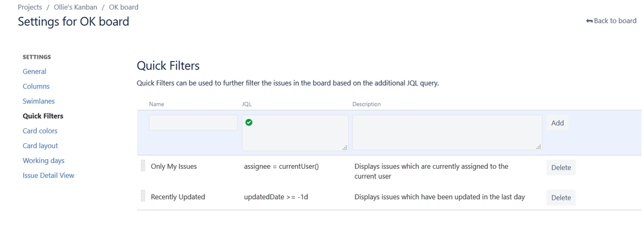
Task: Grab the drag handle for Only My Issues
Action: coord(143,166)
